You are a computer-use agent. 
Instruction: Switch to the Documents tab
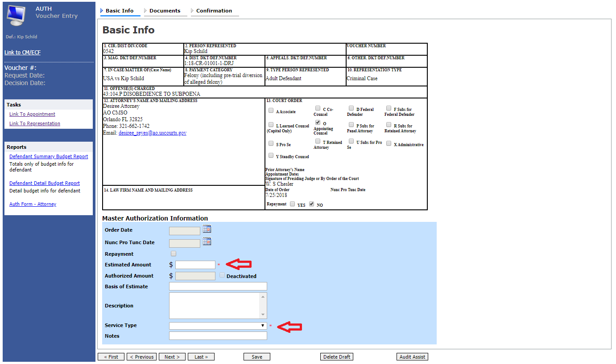click(165, 11)
